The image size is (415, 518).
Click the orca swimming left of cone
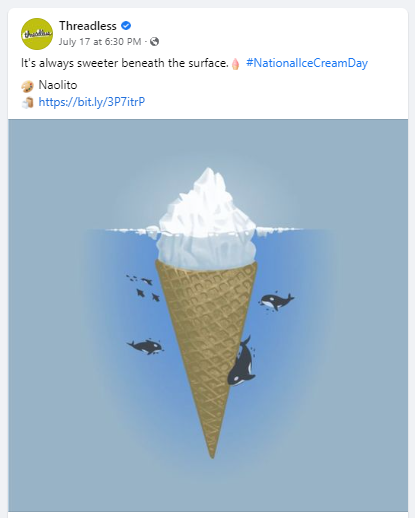tap(145, 347)
